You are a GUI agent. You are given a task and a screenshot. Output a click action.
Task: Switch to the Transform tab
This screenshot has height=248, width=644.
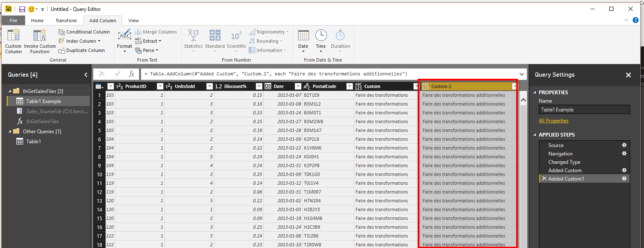point(66,21)
